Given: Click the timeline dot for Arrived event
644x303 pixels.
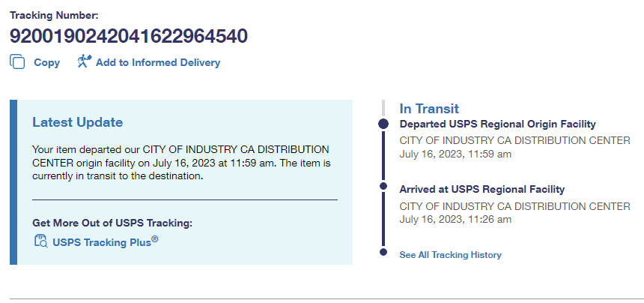Looking at the screenshot, I should click(383, 186).
